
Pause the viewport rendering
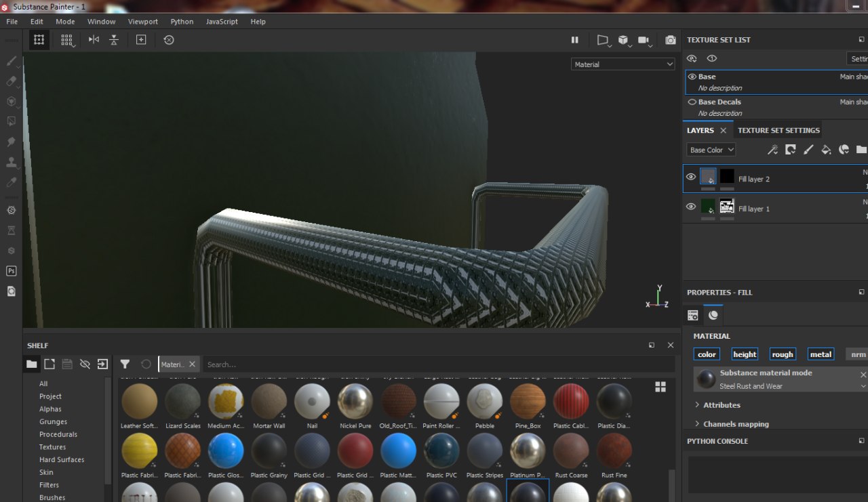575,40
